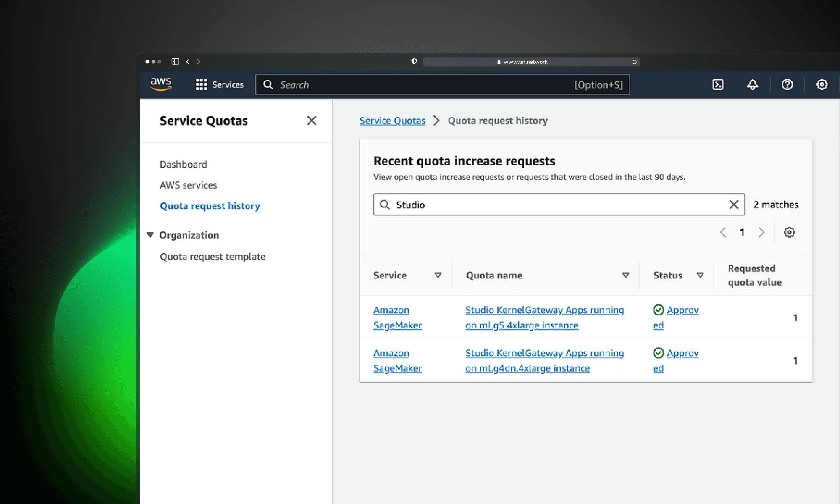Viewport: 840px width, 504px height.
Task: Sort by Status column arrow
Action: (x=700, y=275)
